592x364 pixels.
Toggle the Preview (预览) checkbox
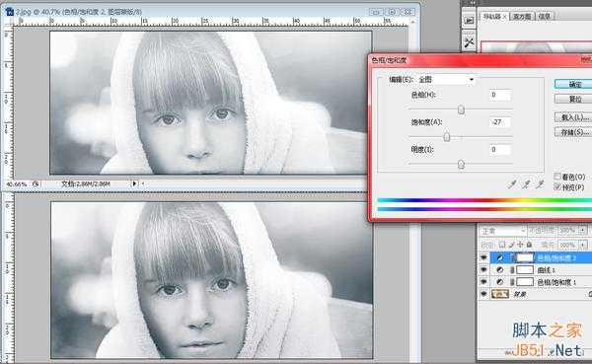pos(557,186)
